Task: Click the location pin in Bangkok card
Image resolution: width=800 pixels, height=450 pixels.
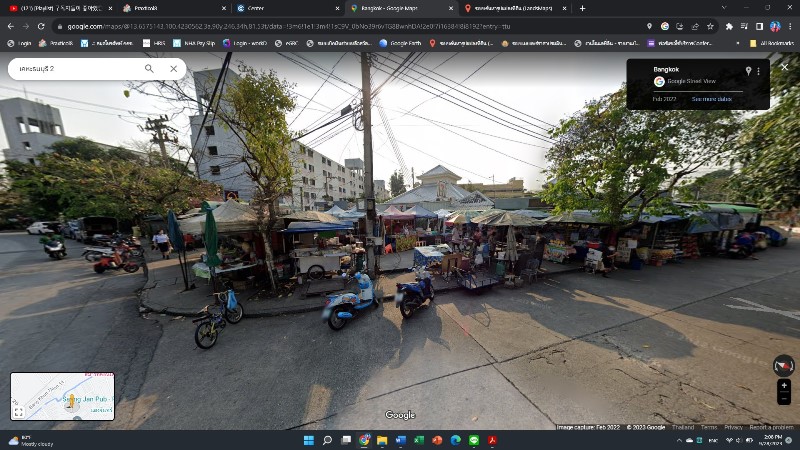Action: pyautogui.click(x=748, y=71)
